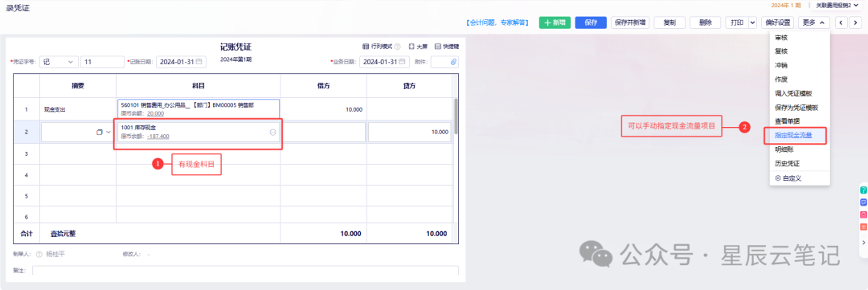Open the 业务日期 calendar picker icon
The image size is (868, 290).
[403, 62]
